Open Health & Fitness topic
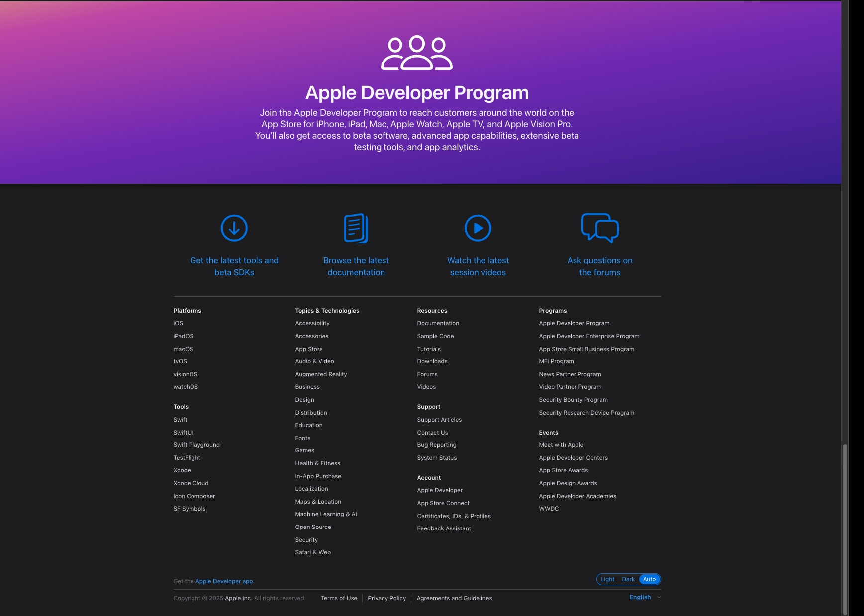This screenshot has height=616, width=864. pyautogui.click(x=317, y=463)
